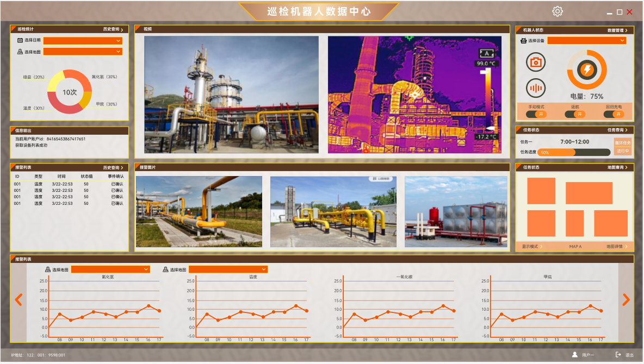Toggle the 返航 switch

tap(575, 114)
